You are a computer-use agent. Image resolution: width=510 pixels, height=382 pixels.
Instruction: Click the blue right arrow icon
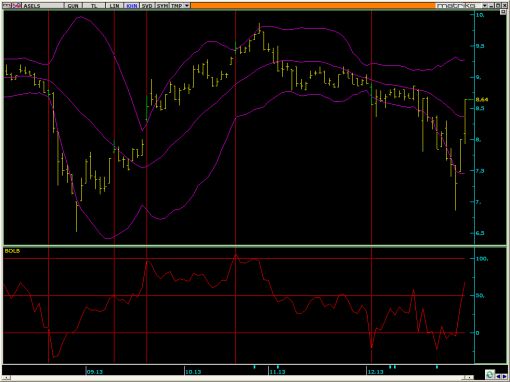pyautogui.click(x=504, y=377)
